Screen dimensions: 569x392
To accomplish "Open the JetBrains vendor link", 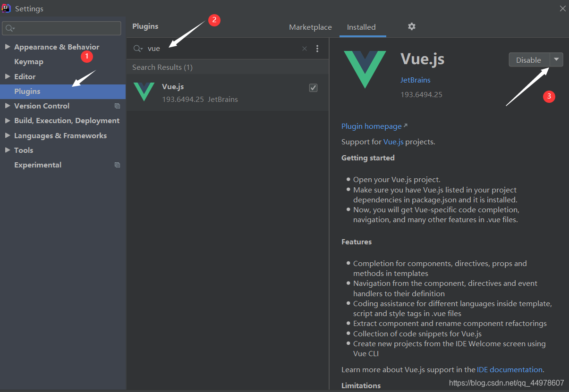I will click(x=416, y=80).
